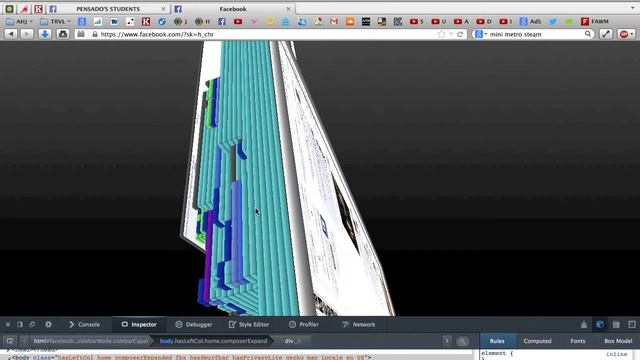Open the Facebook pinned tab
The width and height of the screenshot is (640, 360).
[53, 9]
